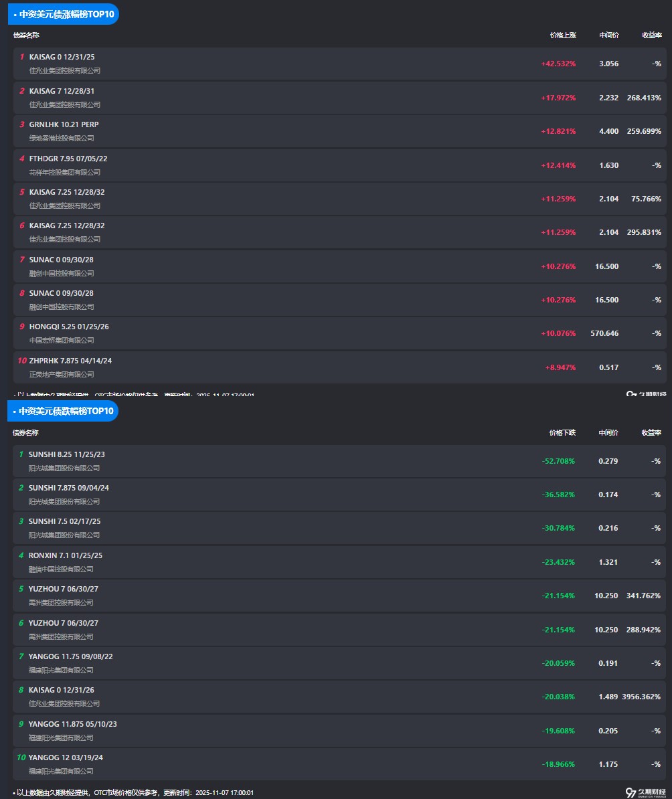The image size is (672, 799).
Task: Open the FTHDGR 7.95 07/05/22 bond
Action: coord(68,159)
